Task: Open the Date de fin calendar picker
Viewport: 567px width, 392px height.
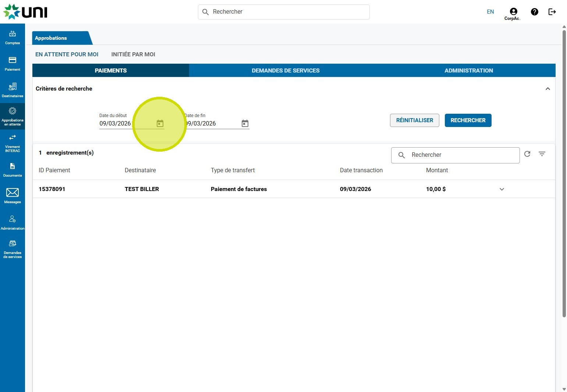Action: (245, 123)
